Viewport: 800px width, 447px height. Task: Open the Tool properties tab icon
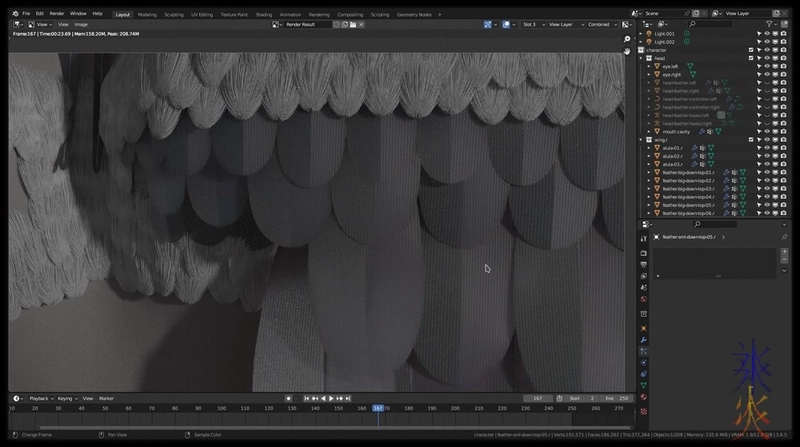click(643, 239)
